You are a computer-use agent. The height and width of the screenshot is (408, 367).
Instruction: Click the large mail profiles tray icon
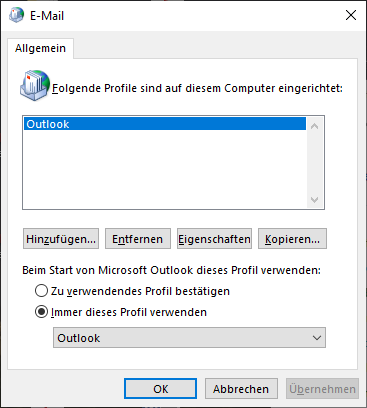pos(35,85)
